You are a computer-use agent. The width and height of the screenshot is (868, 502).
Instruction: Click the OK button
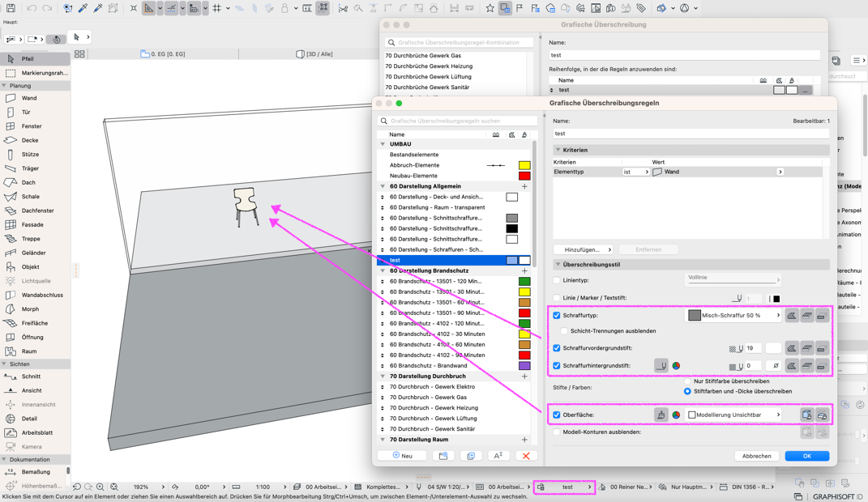pos(807,456)
